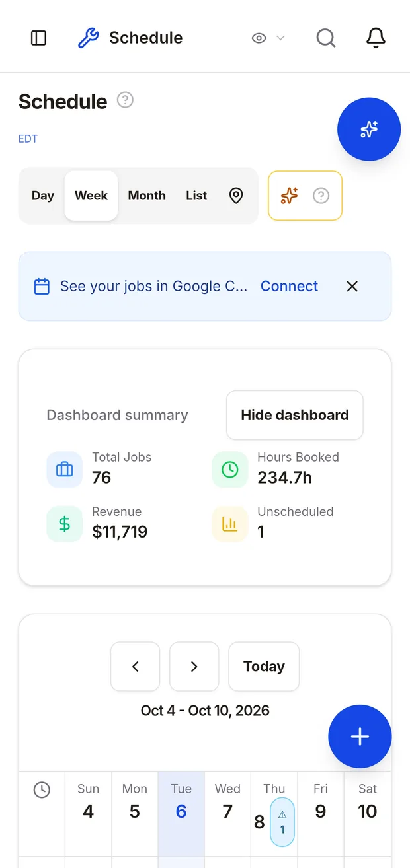Click the Revenue dollar icon
Viewport: 410px width, 868px height.
click(x=64, y=524)
